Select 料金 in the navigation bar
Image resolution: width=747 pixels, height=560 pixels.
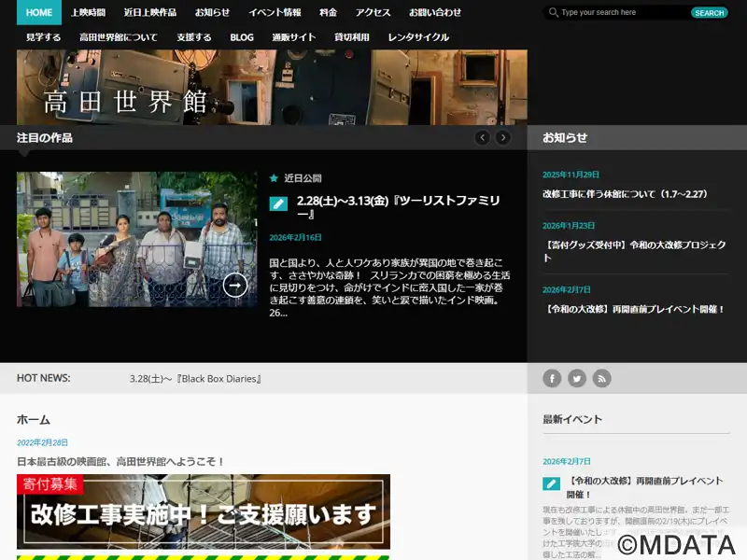coord(328,12)
